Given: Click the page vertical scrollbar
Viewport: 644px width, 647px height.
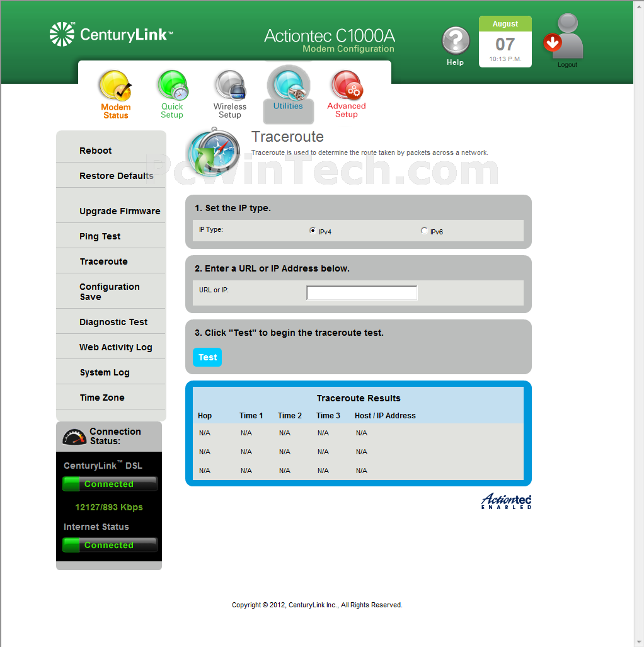Looking at the screenshot, I should click(x=638, y=324).
